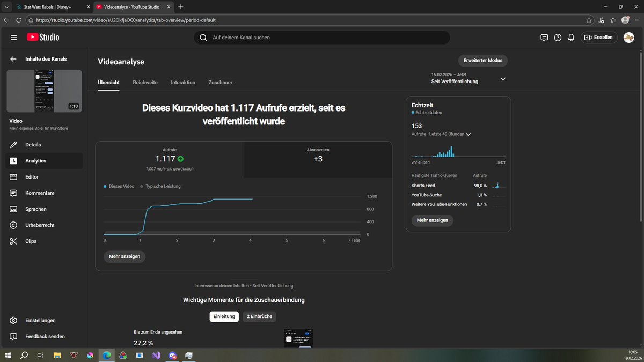Viewport: 644px width, 362px height.
Task: Open the Details pencil item
Action: click(44, 145)
